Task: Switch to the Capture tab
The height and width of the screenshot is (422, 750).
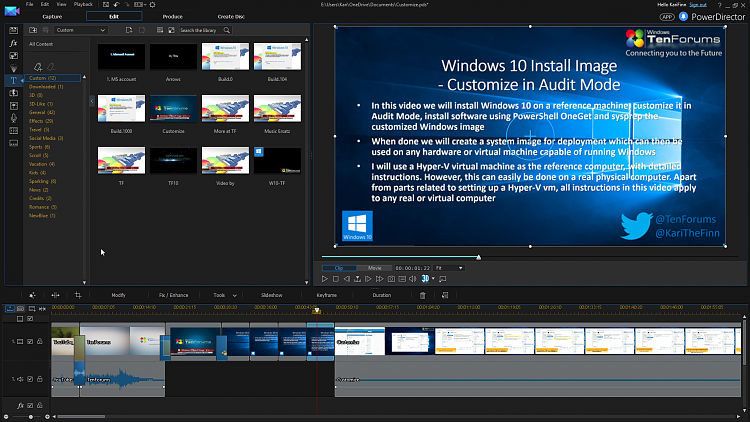Action: point(52,16)
